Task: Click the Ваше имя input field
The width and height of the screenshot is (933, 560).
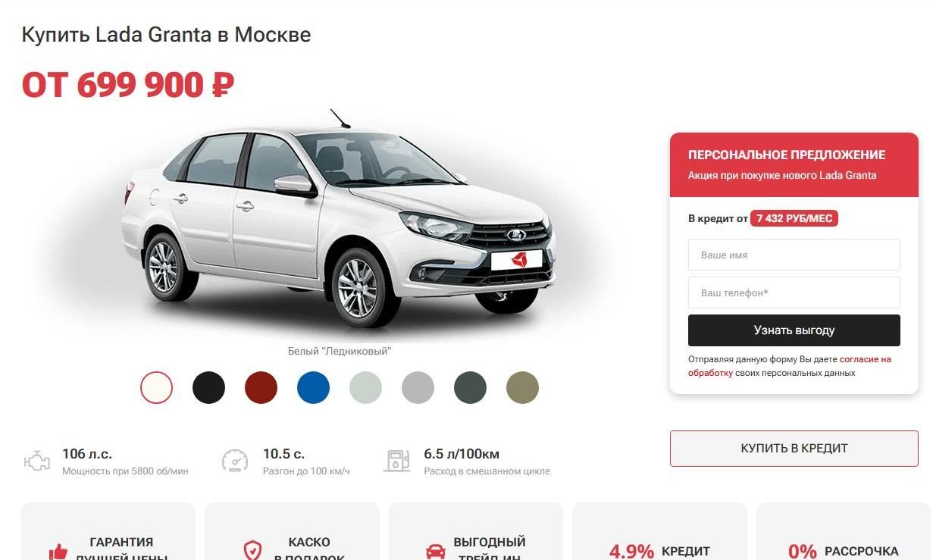Action: pos(794,255)
